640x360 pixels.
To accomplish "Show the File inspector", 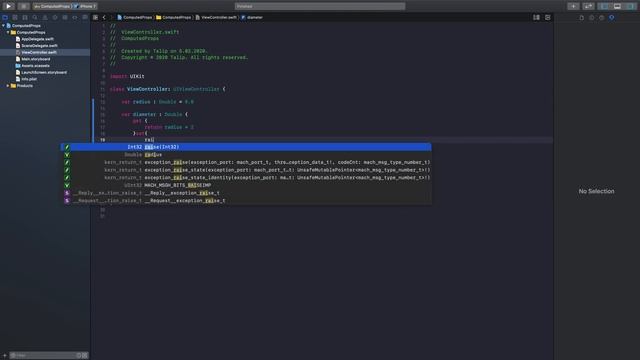I will 582,18.
